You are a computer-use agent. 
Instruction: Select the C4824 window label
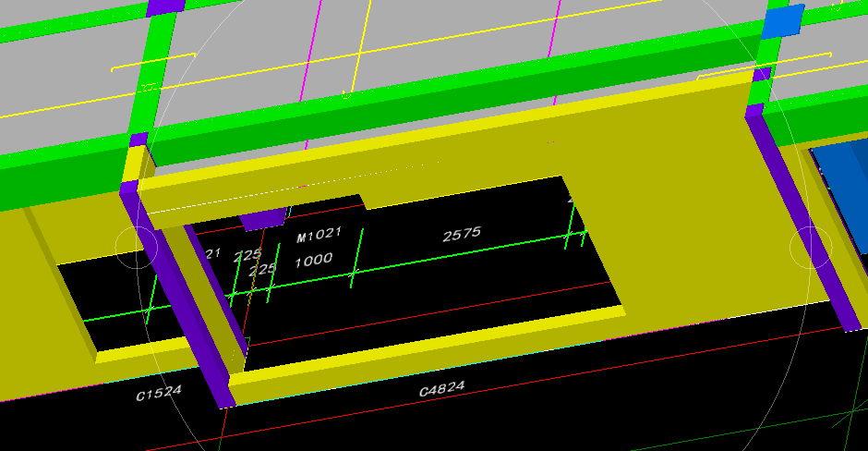click(x=441, y=388)
